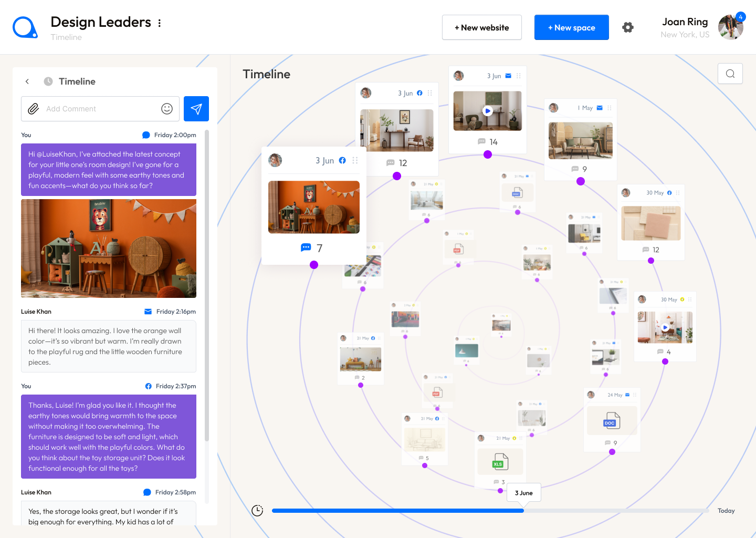Select the purple marker under 7-comment card
The height and width of the screenshot is (538, 756).
[x=314, y=265]
